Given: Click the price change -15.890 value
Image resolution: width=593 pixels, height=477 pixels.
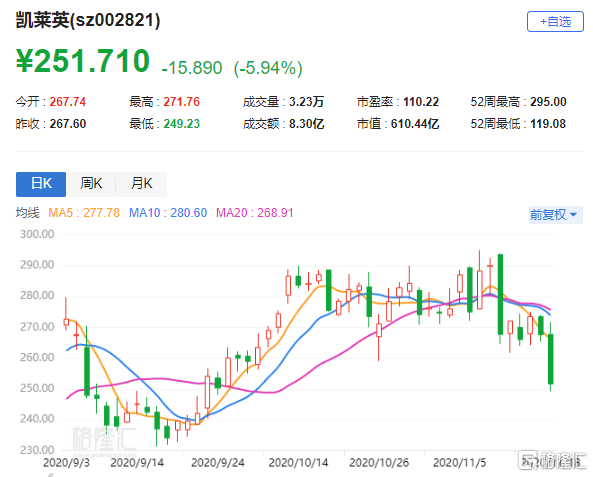Looking at the screenshot, I should click(x=192, y=68).
